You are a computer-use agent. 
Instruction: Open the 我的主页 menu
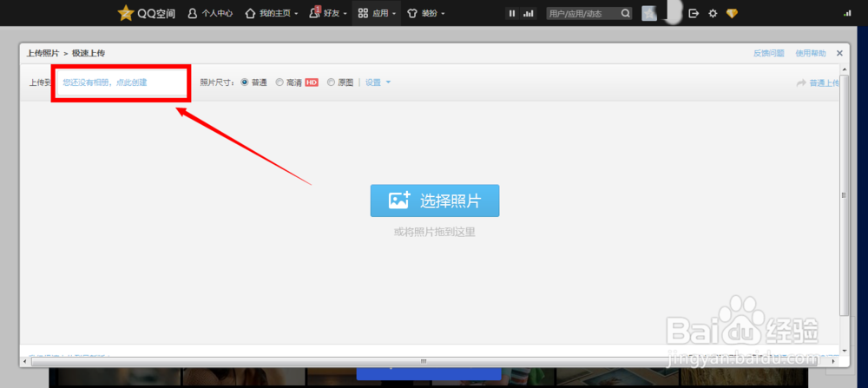click(271, 13)
